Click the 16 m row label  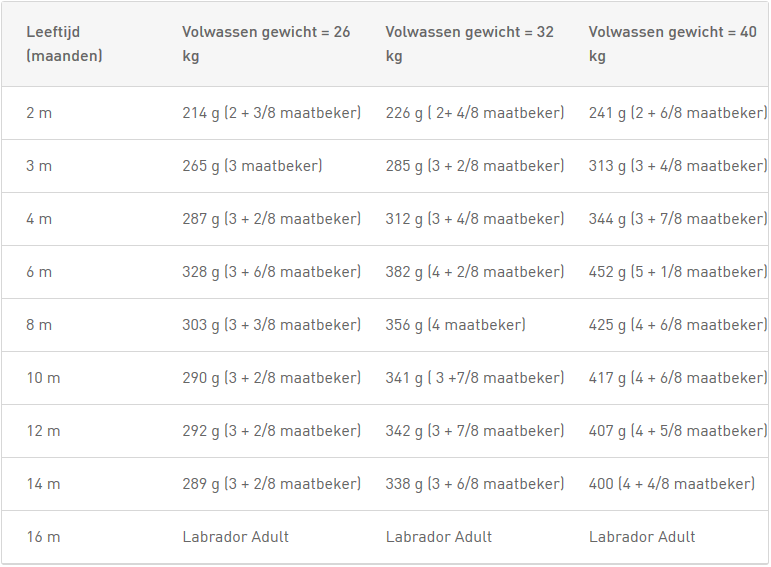coord(43,537)
